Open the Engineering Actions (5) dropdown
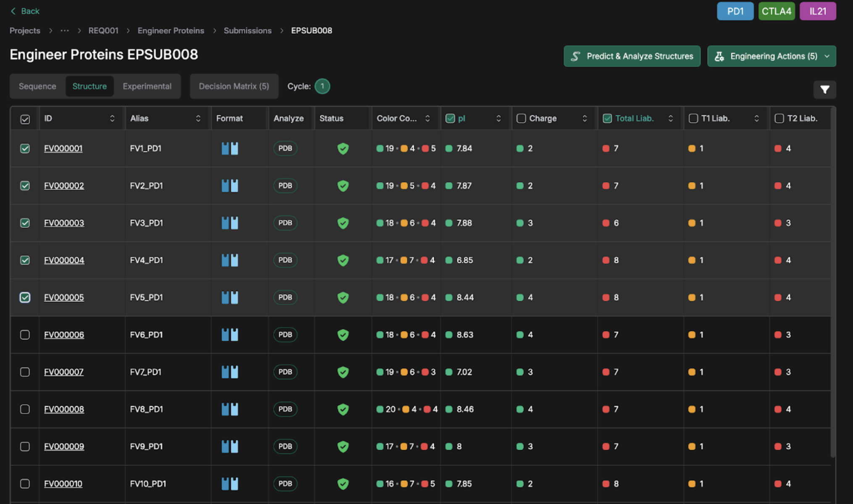Image resolution: width=853 pixels, height=504 pixels. coord(771,56)
